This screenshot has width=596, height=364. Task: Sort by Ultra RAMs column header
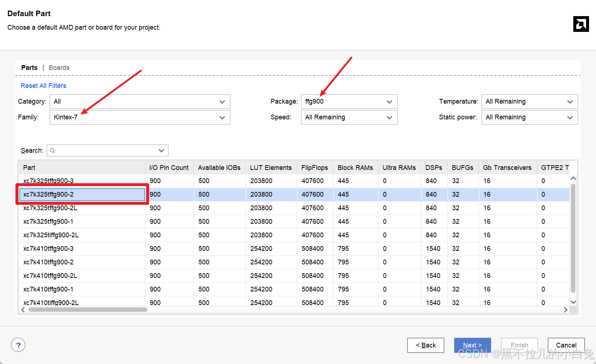click(x=400, y=168)
